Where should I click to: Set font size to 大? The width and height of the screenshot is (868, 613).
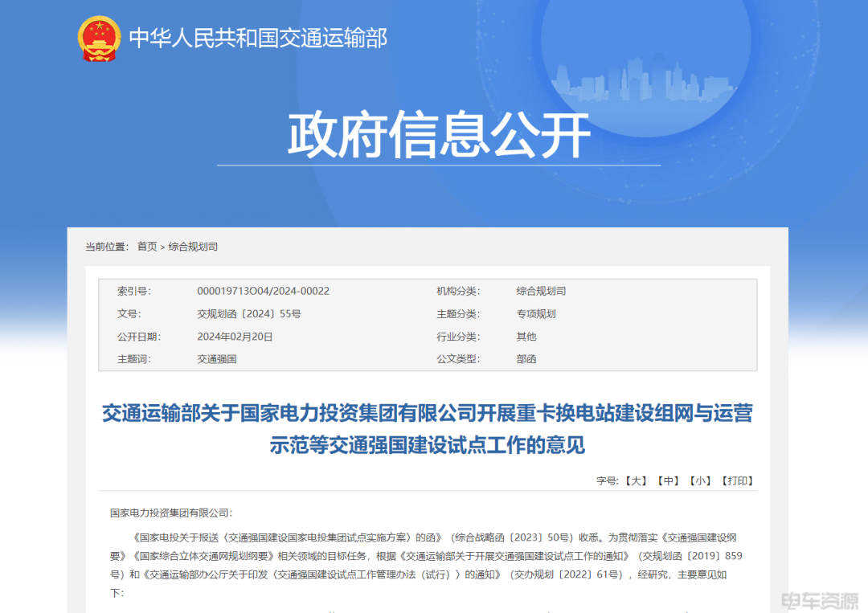tap(635, 480)
